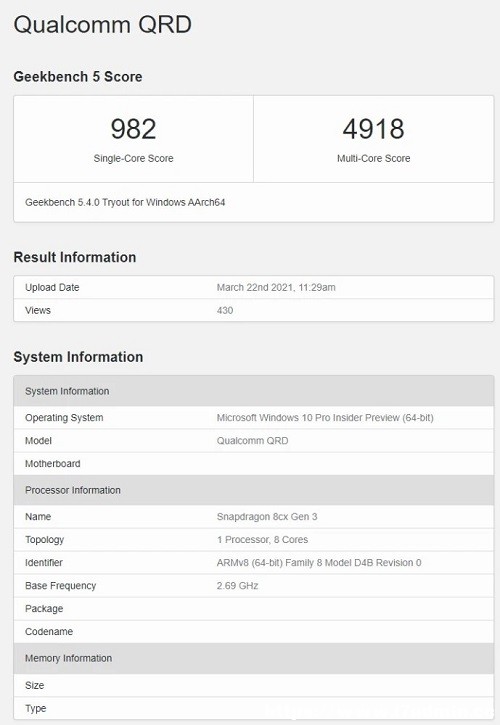Click the Memory Information section header
The width and height of the screenshot is (500, 725).
(x=253, y=658)
